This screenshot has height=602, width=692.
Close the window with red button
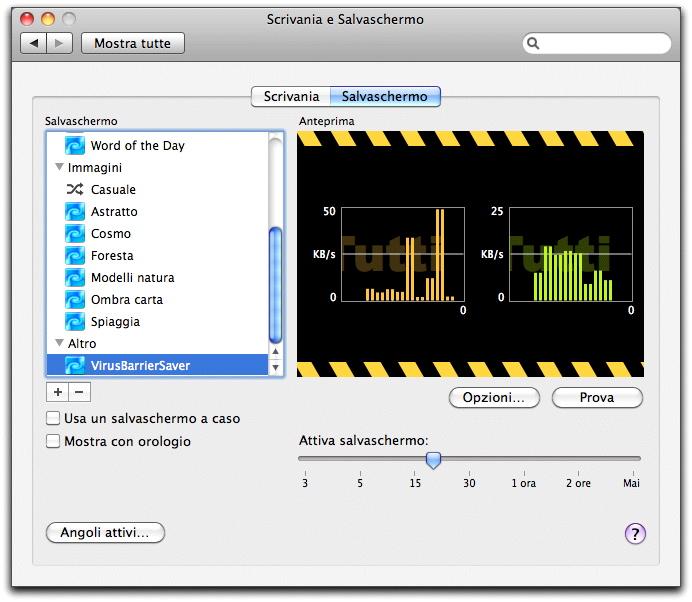click(27, 19)
